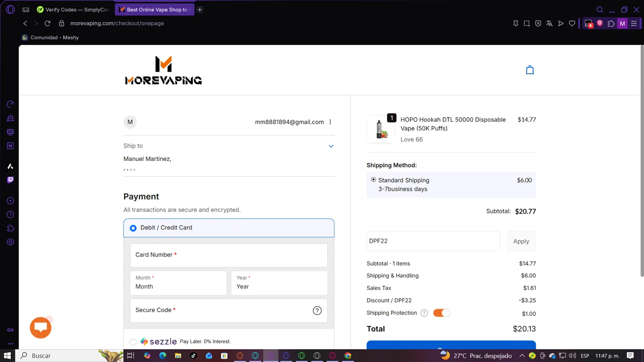Viewport: 644px width, 362px height.
Task: Click the taskbar volume speaker icon
Action: coord(572,356)
